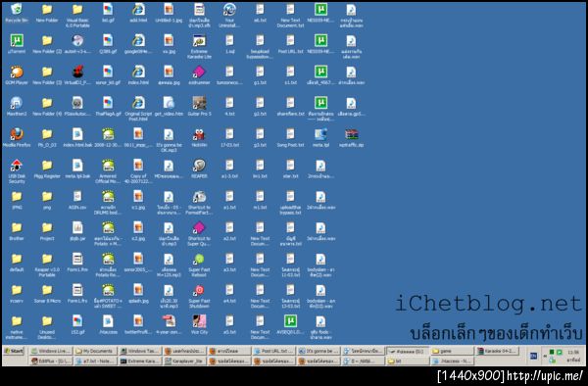588x386 pixels.
Task: Click the EN language indicator in tray
Action: tap(533, 356)
